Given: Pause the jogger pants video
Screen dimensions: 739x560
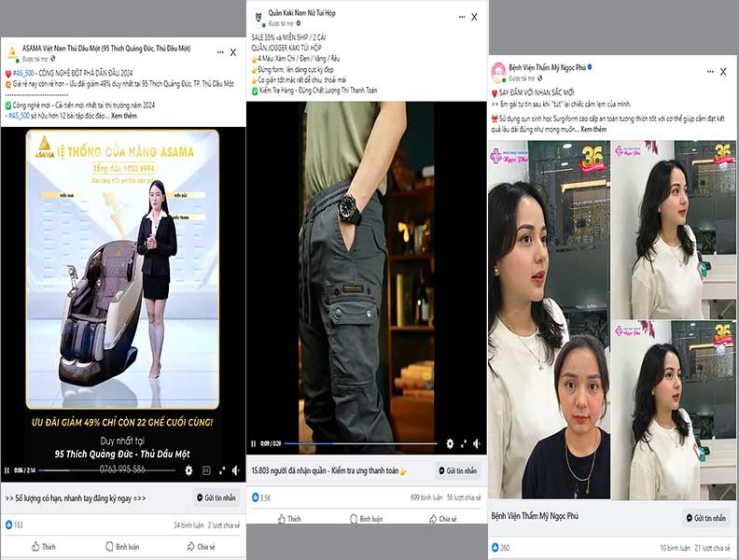Looking at the screenshot, I should point(253,444).
